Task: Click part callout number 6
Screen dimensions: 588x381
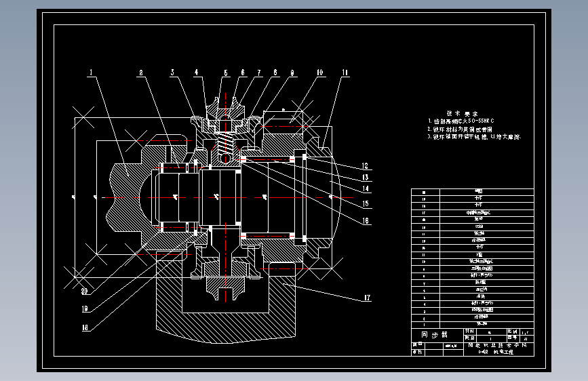Action: pos(243,72)
